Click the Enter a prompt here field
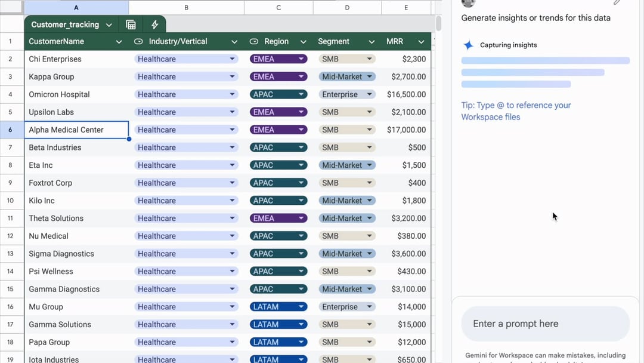This screenshot has width=644, height=363. [x=544, y=323]
